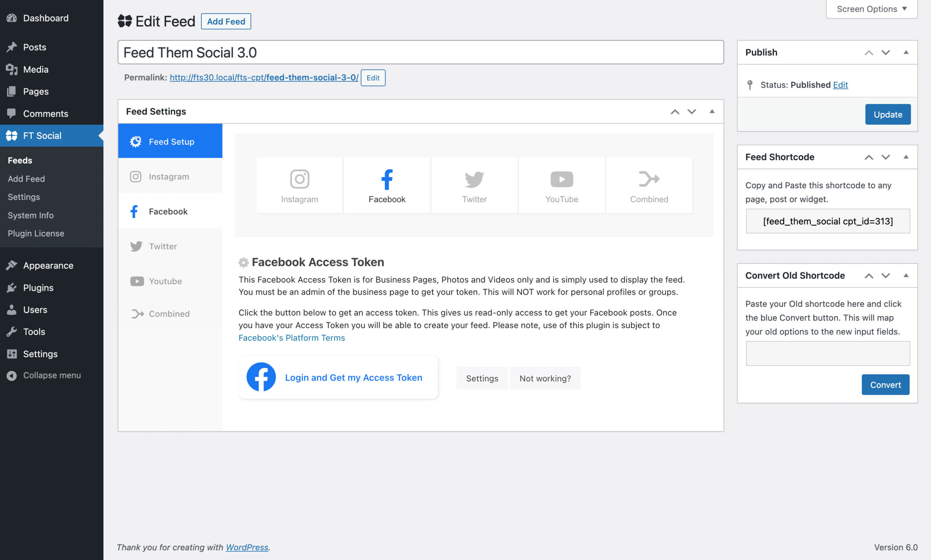
Task: Click the large Facebook logo on login button
Action: click(261, 377)
